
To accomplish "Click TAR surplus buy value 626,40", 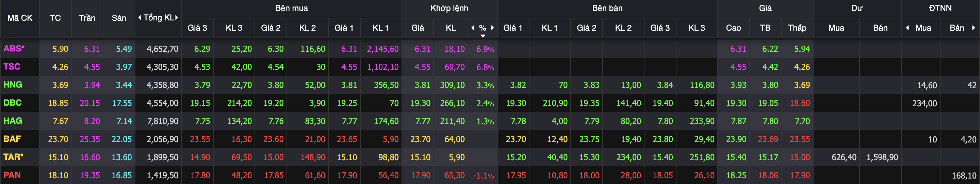I will (x=844, y=157).
